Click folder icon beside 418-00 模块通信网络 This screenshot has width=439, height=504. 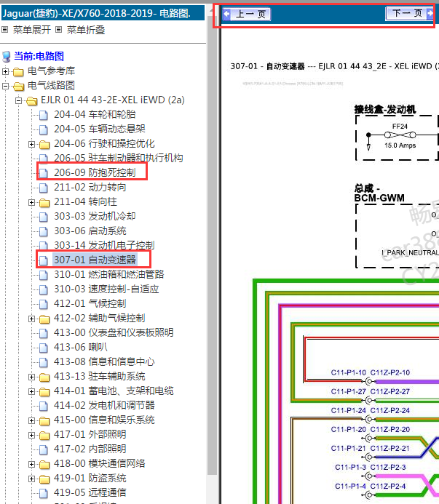[x=44, y=464]
